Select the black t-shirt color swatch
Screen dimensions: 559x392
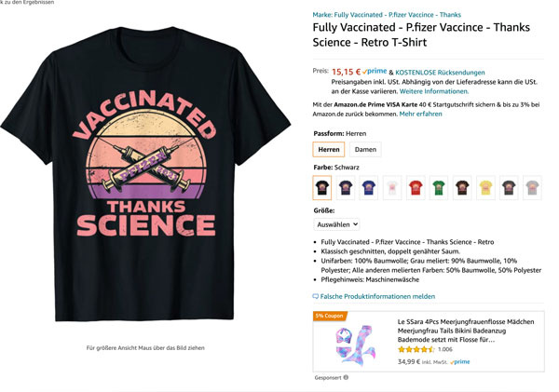coord(322,188)
